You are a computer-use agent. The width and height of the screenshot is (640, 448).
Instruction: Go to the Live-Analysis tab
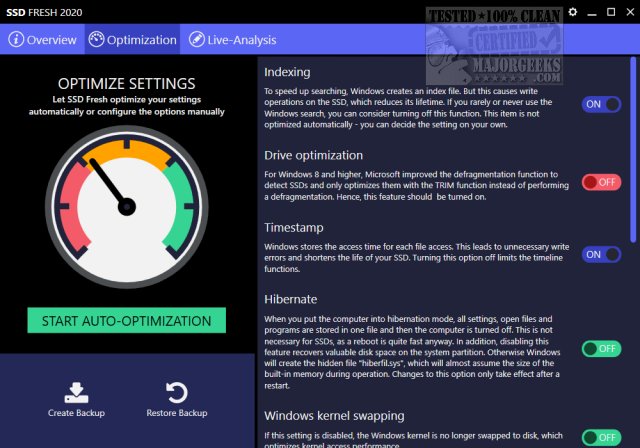click(x=232, y=40)
